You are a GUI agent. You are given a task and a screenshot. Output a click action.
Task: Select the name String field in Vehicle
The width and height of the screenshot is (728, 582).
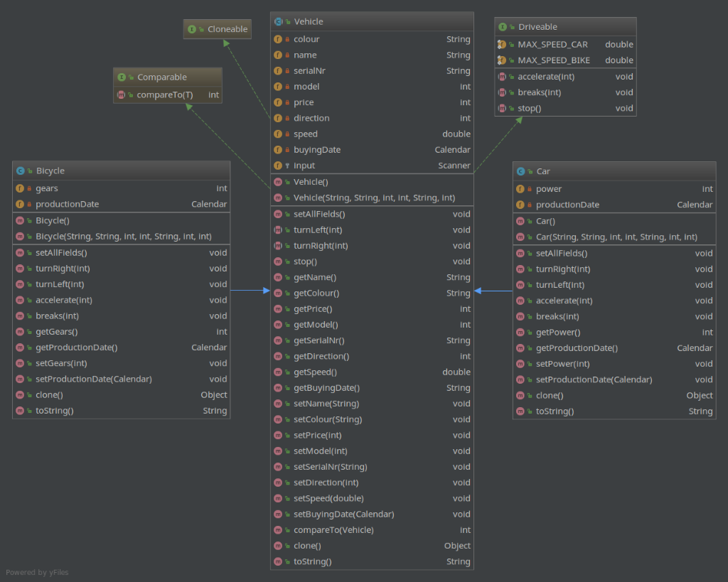pyautogui.click(x=372, y=55)
